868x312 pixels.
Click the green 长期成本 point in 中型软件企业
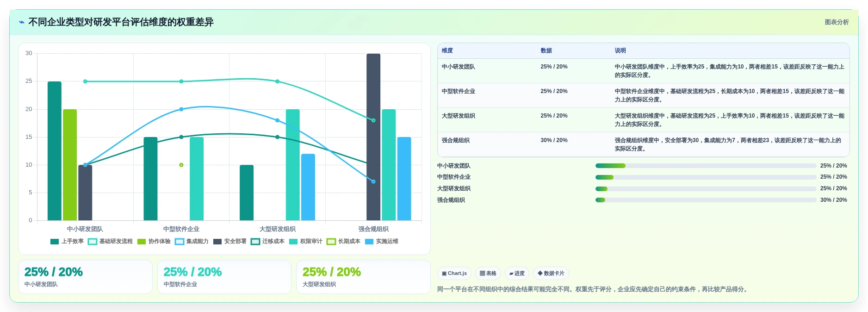[181, 165]
